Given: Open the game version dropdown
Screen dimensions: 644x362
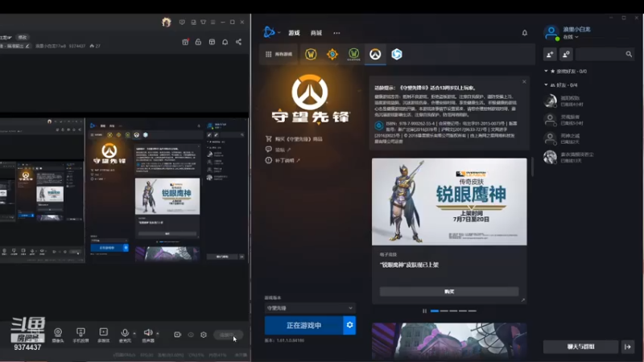Looking at the screenshot, I should pos(310,308).
